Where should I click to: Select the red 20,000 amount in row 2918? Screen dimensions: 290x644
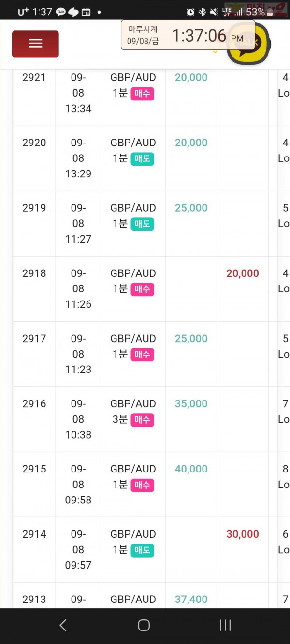pyautogui.click(x=243, y=273)
